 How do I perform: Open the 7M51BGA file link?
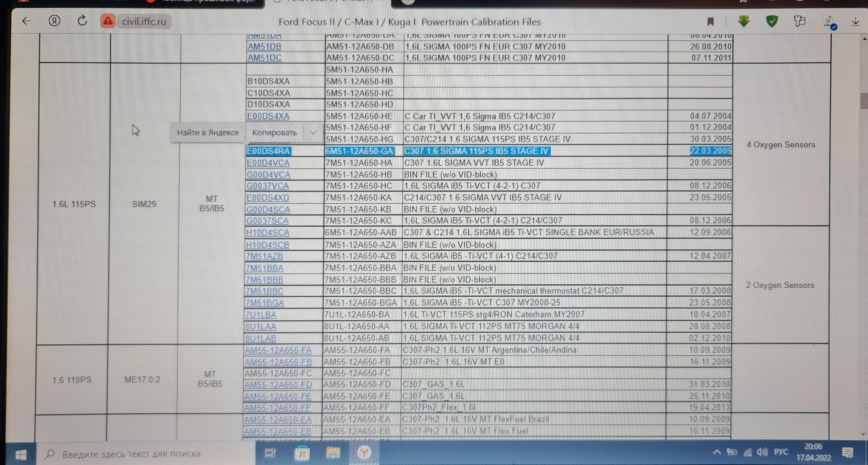click(x=264, y=303)
